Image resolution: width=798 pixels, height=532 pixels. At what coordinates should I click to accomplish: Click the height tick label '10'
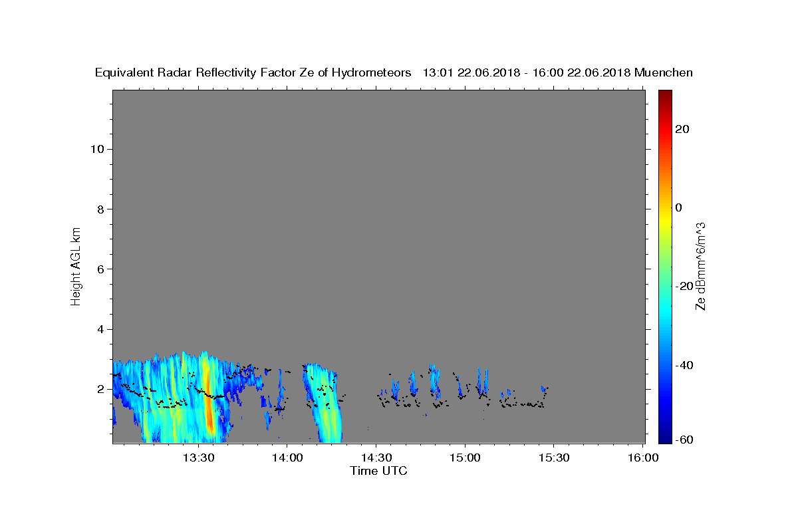pyautogui.click(x=96, y=149)
